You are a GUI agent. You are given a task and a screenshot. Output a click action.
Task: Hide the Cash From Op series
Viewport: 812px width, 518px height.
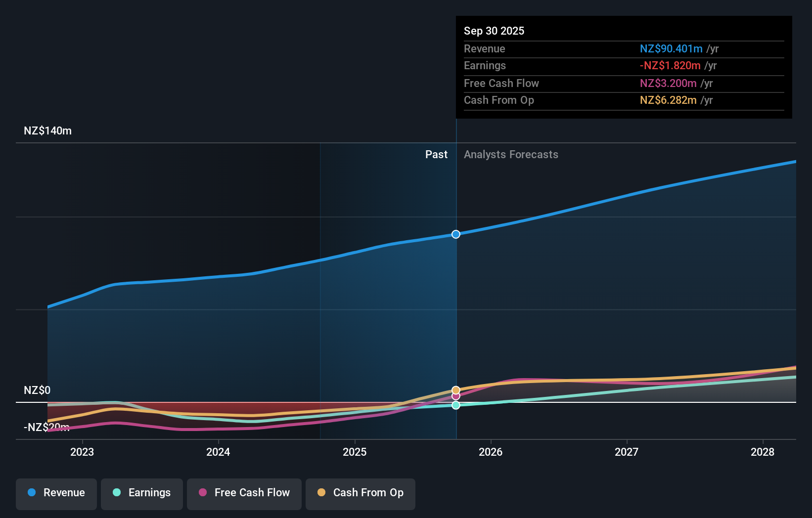click(360, 493)
